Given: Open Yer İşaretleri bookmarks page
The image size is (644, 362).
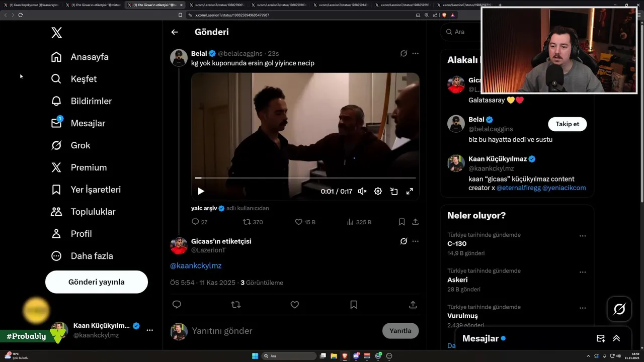Looking at the screenshot, I should 86,190.
